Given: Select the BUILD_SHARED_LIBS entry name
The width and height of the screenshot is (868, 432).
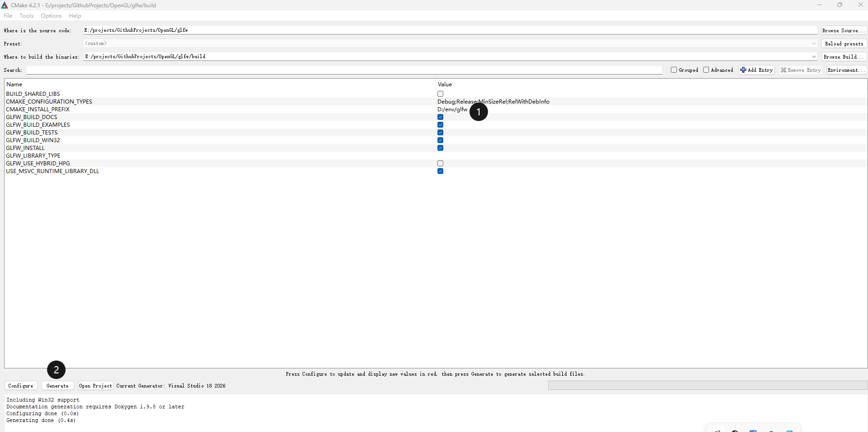Looking at the screenshot, I should point(33,94).
